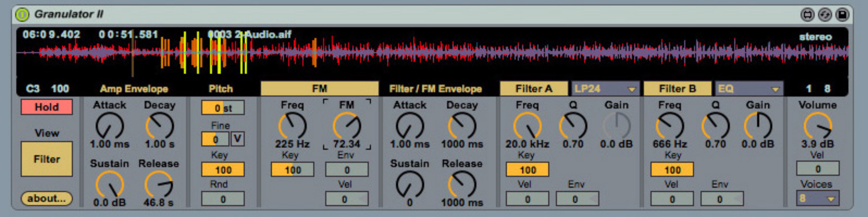Image resolution: width=868 pixels, height=217 pixels.
Task: Click the Filter A Freq knob
Action: [527, 126]
